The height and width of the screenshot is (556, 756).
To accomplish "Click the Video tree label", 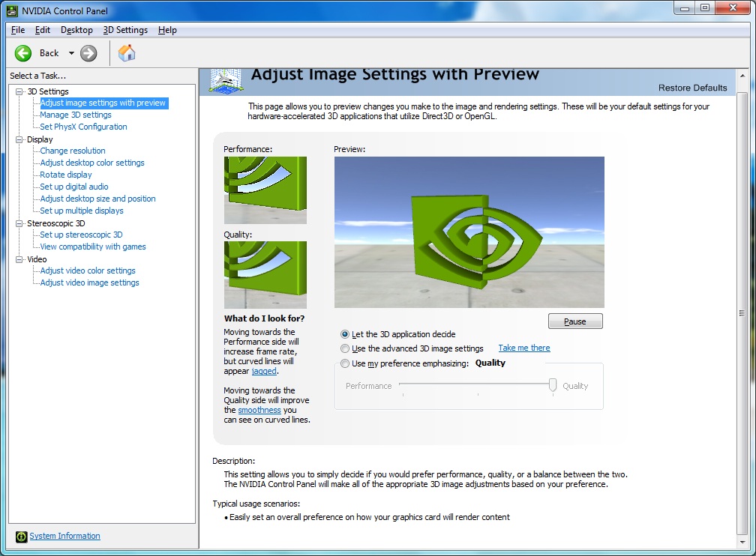I will pos(37,259).
